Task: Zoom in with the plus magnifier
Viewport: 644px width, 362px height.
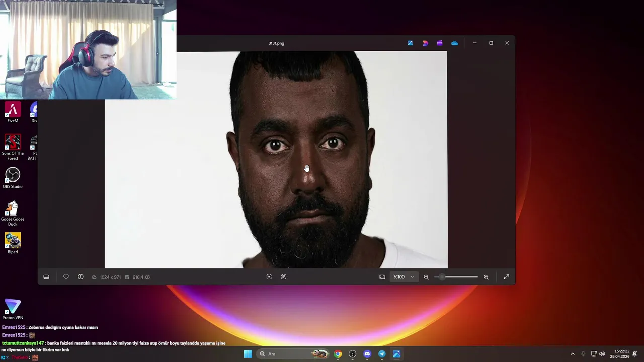Action: coord(486,277)
